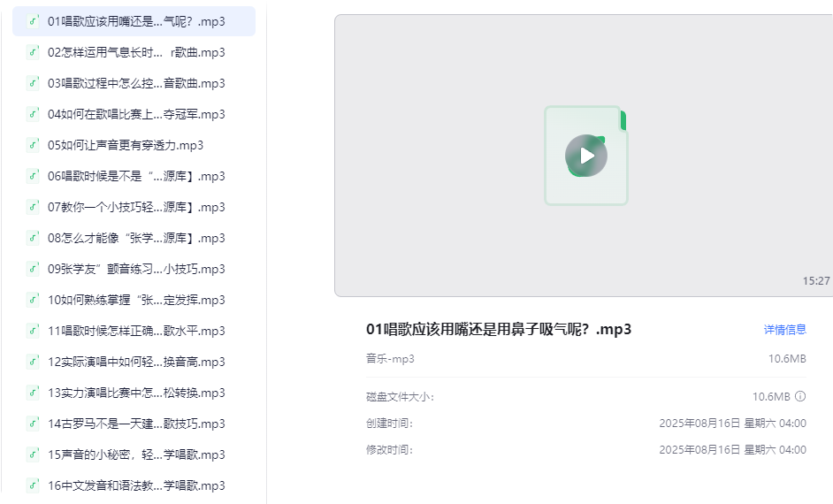Select file name 01唱歌应该用嘴还是...气呢?.mp3
Screen dimensions: 833x504
coord(136,21)
